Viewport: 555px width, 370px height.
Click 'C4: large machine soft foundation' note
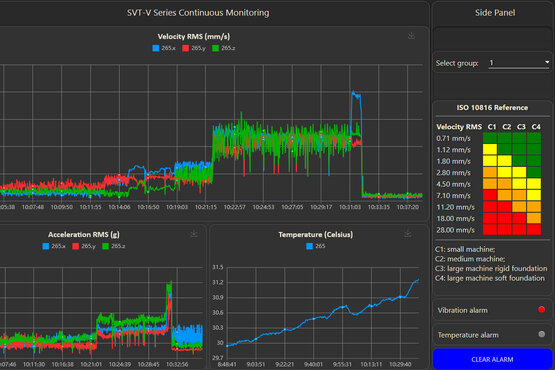pyautogui.click(x=490, y=278)
